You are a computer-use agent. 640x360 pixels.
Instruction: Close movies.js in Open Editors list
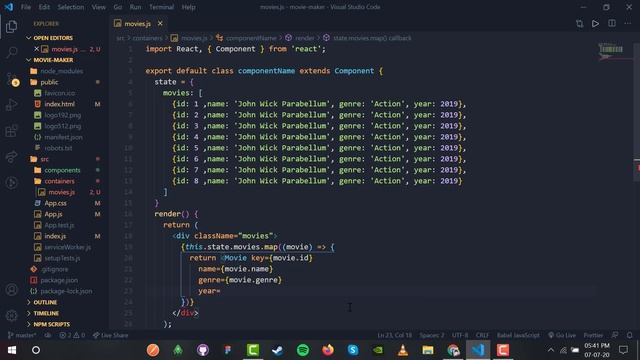click(36, 49)
